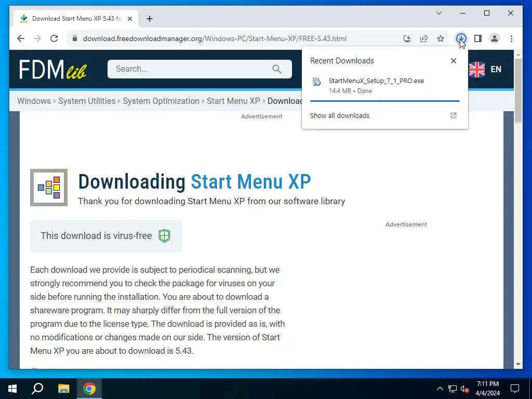Open the System Optimization breadcrumb

tap(161, 101)
